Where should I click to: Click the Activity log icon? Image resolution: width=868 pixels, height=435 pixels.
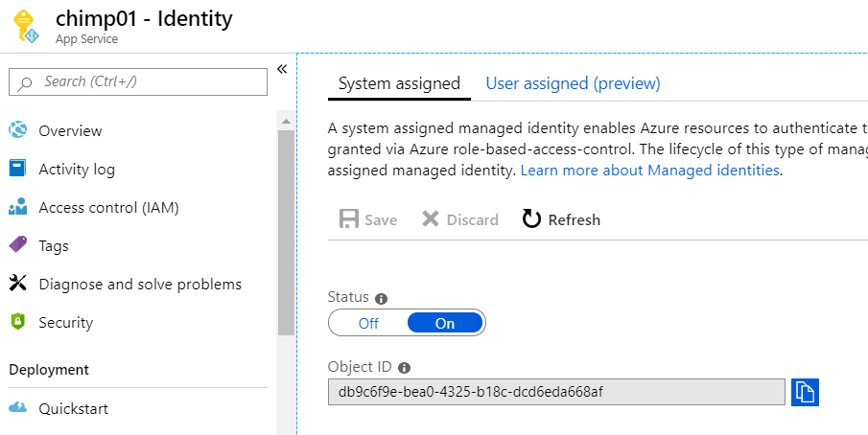tap(18, 169)
